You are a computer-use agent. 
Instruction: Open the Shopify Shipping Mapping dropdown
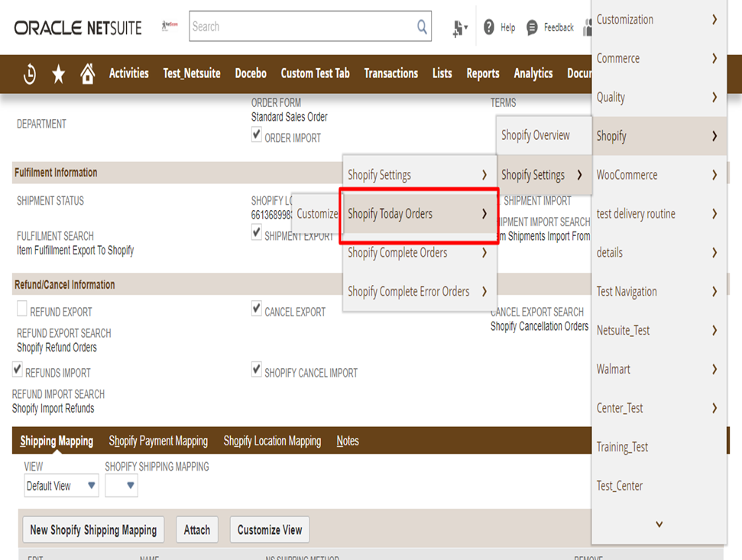tap(122, 486)
